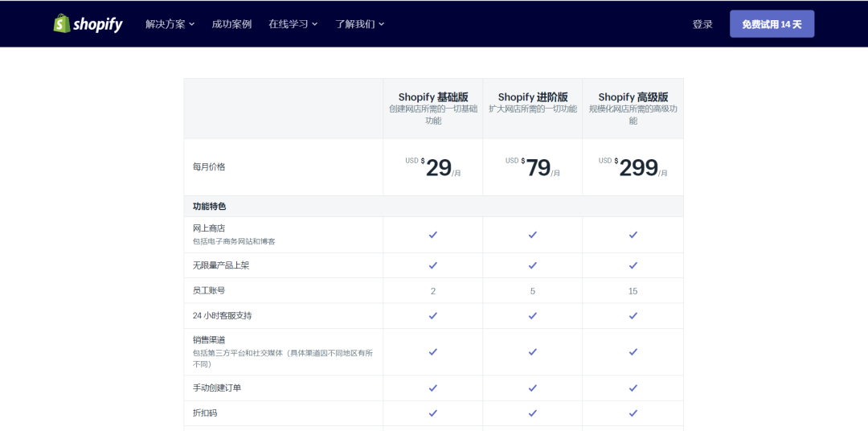The image size is (868, 431).
Task: Click 网上商店 checkmark under 进阶版
Action: pos(533,235)
